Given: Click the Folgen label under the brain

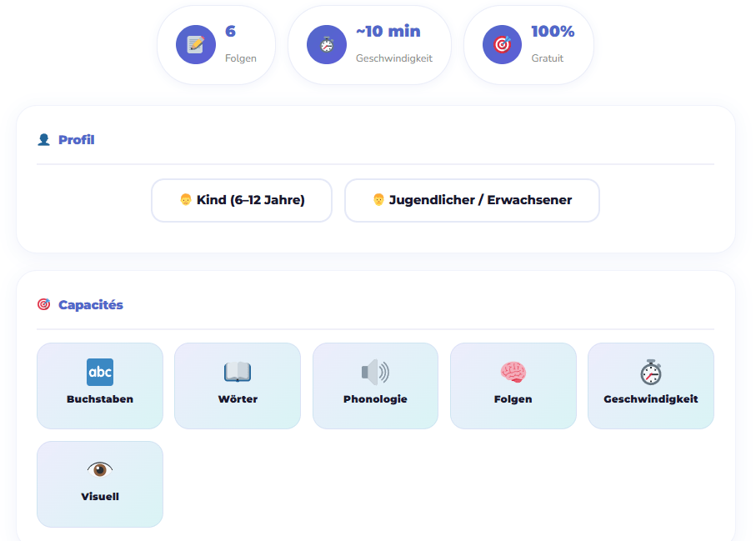Looking at the screenshot, I should click(x=513, y=399).
